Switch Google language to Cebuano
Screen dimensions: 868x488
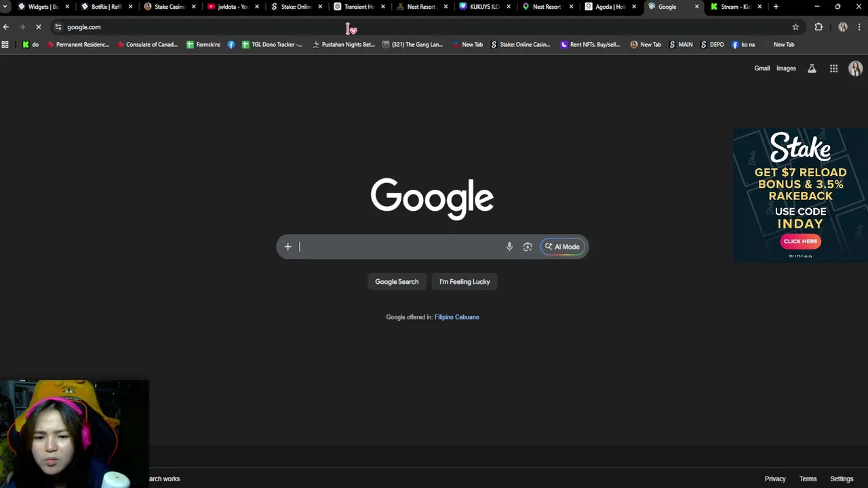(x=467, y=317)
